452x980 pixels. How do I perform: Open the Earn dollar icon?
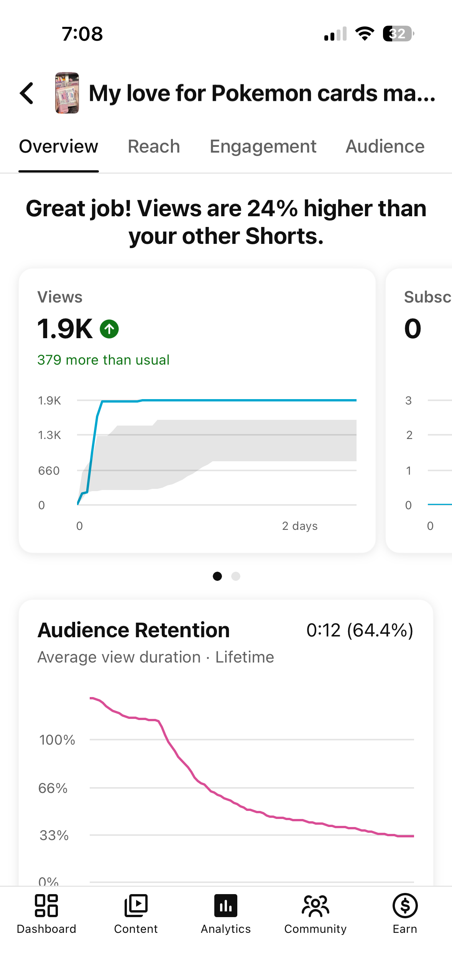[405, 906]
